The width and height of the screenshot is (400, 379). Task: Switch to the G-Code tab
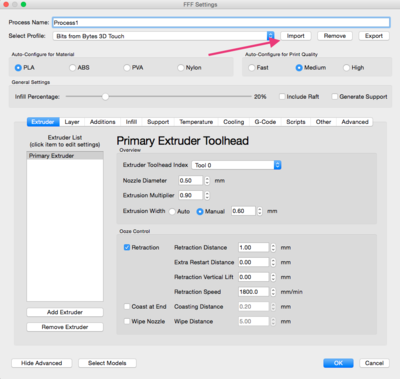point(265,122)
